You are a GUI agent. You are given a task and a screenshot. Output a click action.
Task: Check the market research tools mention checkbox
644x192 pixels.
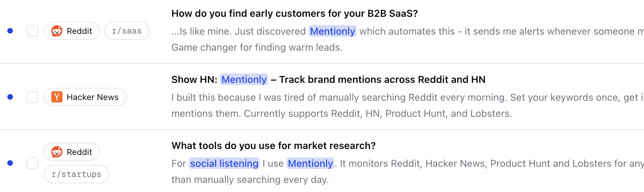pos(32,163)
